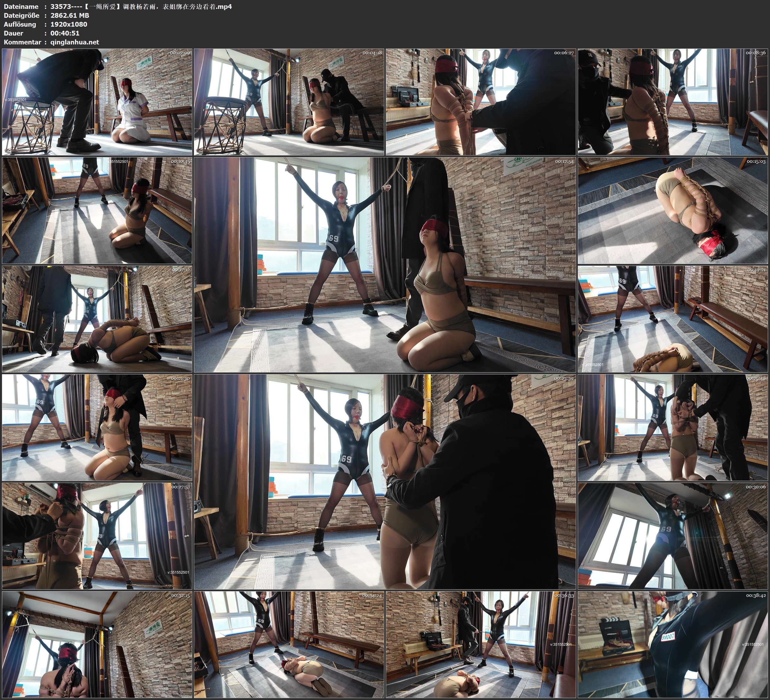Screen dimensions: 770x700
Task: Open the frame marked 00:21:30
Action: [97, 427]
